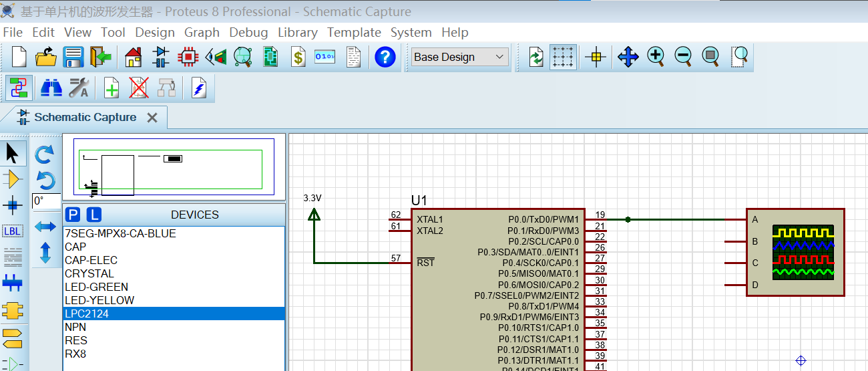Open Property Assignment wrench tool
The height and width of the screenshot is (371, 868).
coord(79,88)
